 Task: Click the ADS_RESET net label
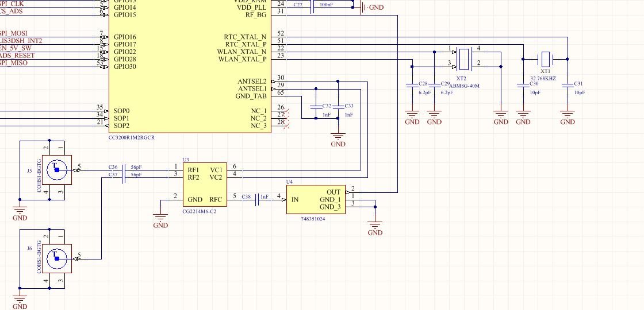(17, 56)
